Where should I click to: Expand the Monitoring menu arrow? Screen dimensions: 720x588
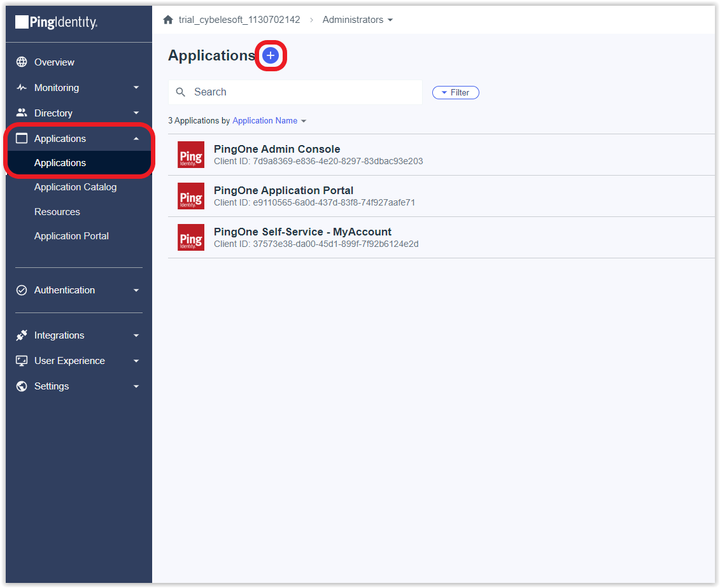click(136, 87)
